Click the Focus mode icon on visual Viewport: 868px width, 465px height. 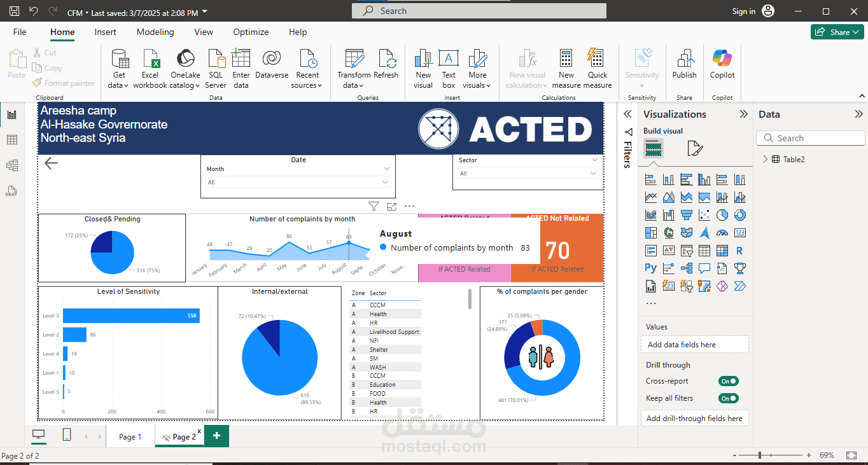pyautogui.click(x=391, y=206)
